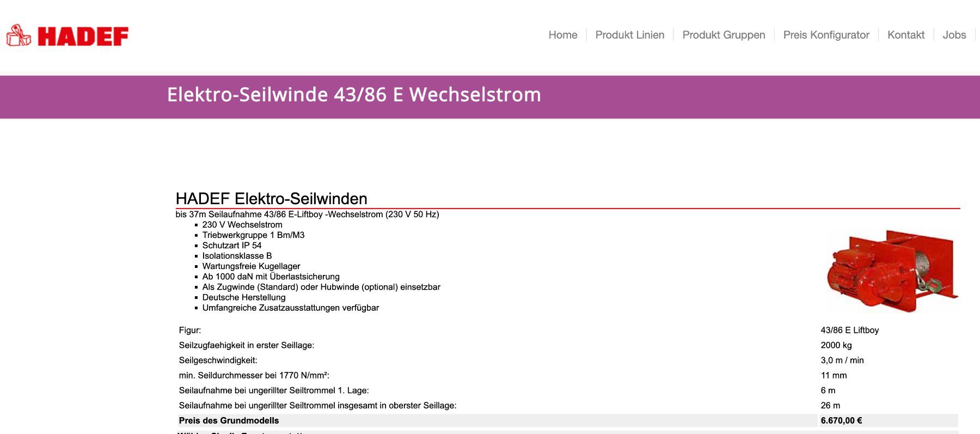Open the Produkt Linien menu
980x434 pixels.
629,35
